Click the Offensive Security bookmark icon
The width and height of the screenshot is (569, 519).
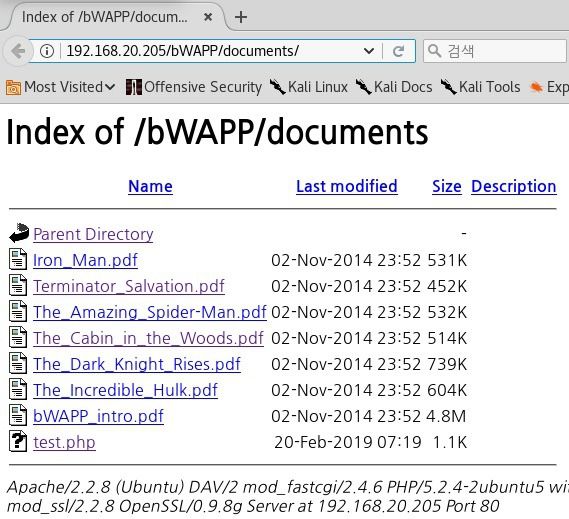[x=134, y=87]
